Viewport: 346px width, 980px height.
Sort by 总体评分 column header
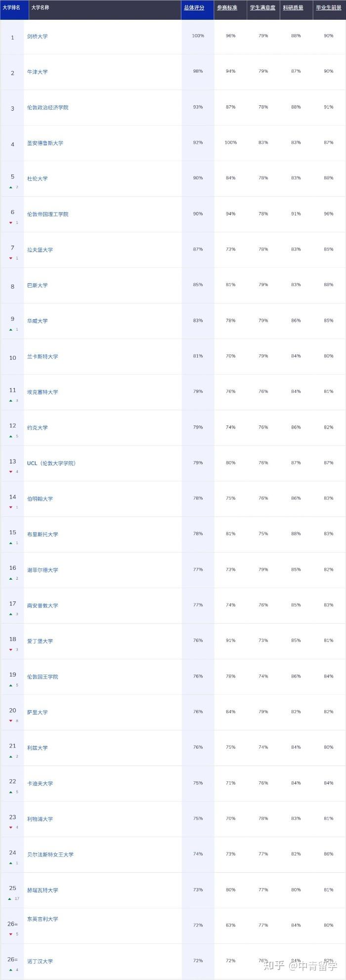(194, 8)
